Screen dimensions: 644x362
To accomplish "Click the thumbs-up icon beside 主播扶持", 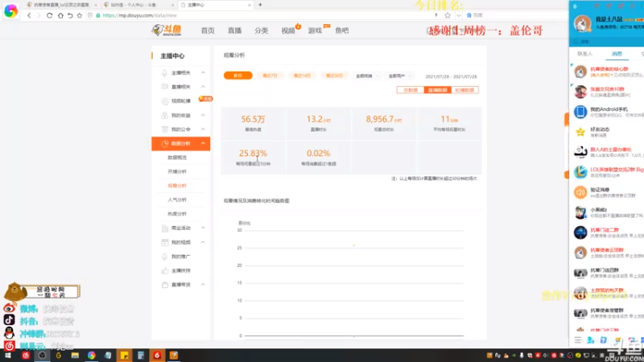I will [x=165, y=270].
